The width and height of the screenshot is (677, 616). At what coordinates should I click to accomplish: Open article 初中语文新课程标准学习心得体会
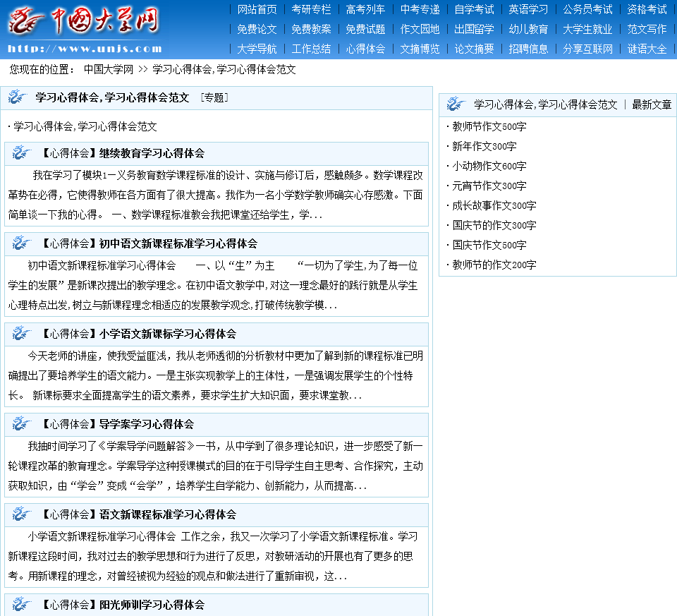pos(178,243)
